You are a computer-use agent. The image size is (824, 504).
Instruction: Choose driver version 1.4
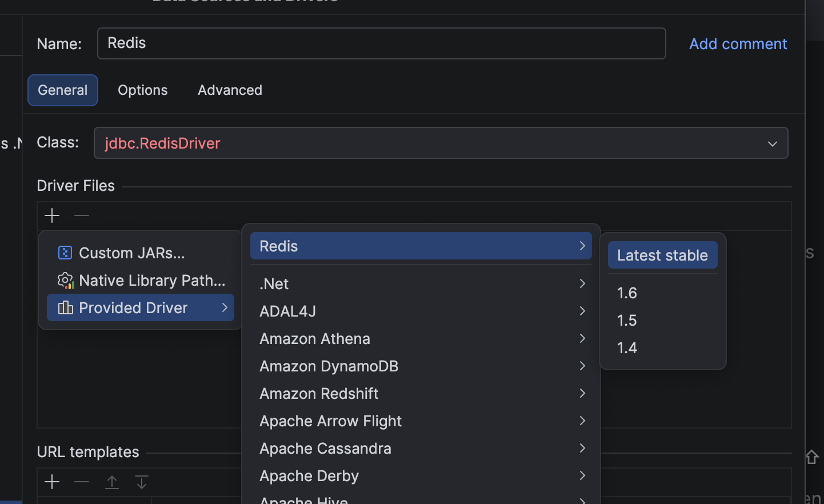coord(663,347)
